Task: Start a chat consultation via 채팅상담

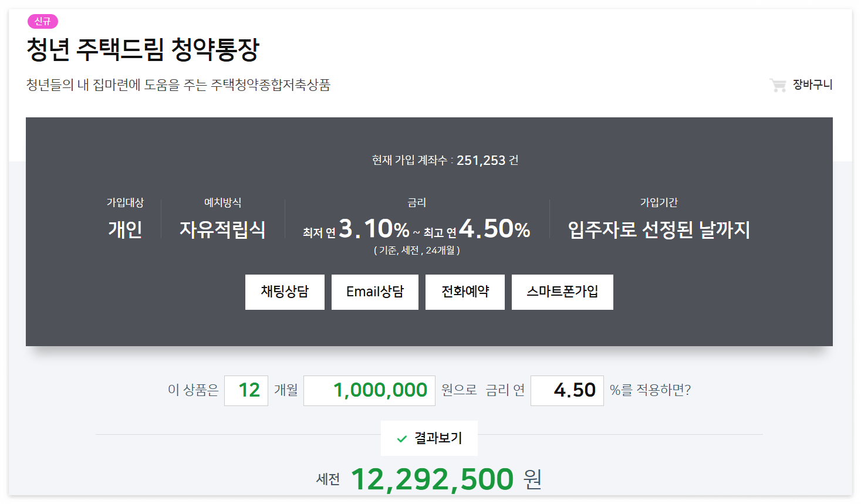Action: point(285,292)
